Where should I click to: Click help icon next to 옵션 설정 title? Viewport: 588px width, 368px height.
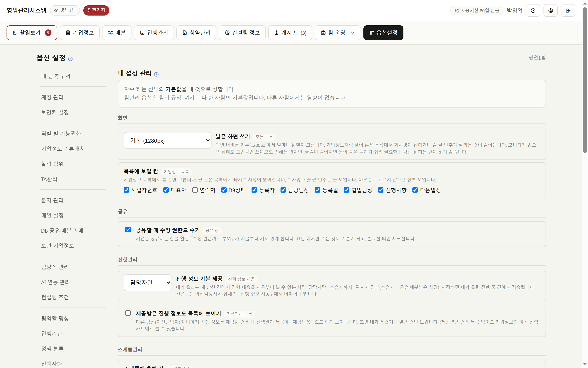pyautogui.click(x=70, y=59)
